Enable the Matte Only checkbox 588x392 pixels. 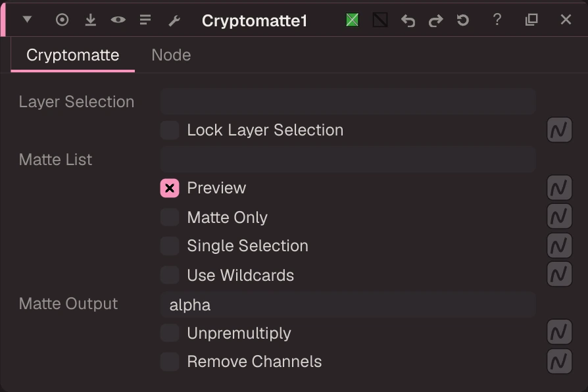pos(170,217)
